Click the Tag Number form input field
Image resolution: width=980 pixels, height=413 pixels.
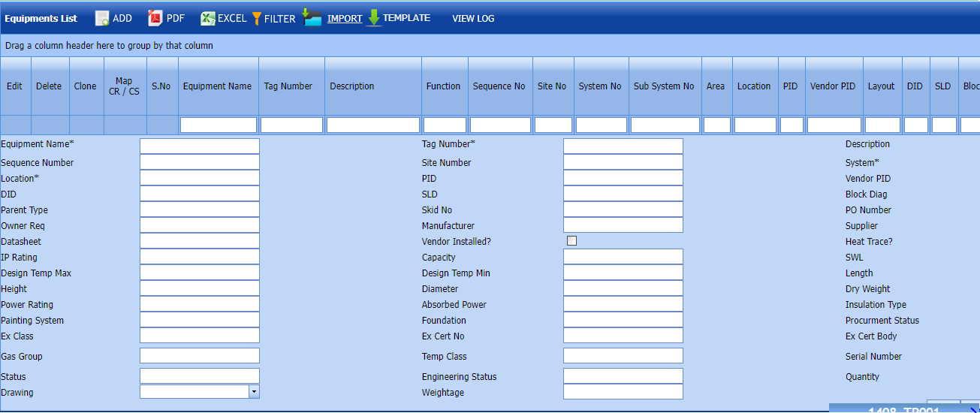pyautogui.click(x=623, y=146)
